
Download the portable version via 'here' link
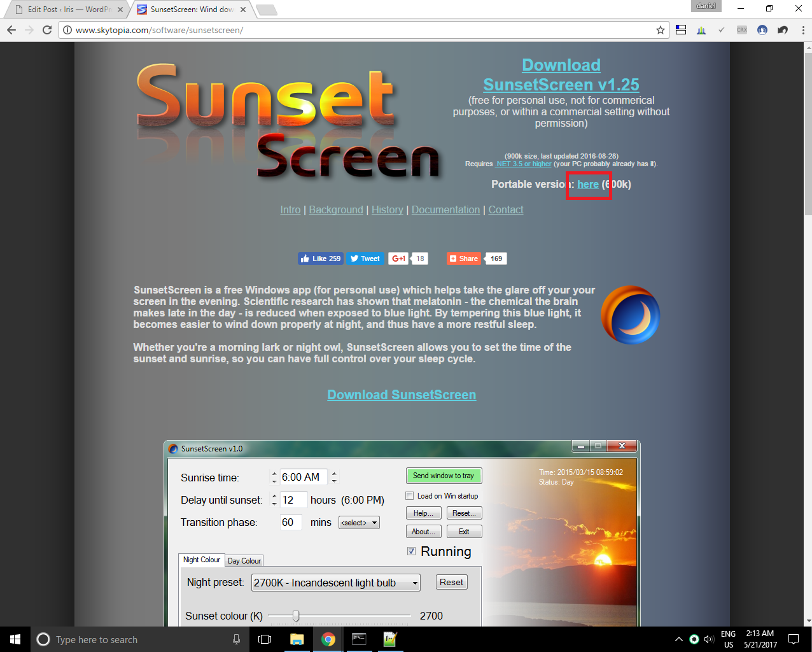[588, 185]
